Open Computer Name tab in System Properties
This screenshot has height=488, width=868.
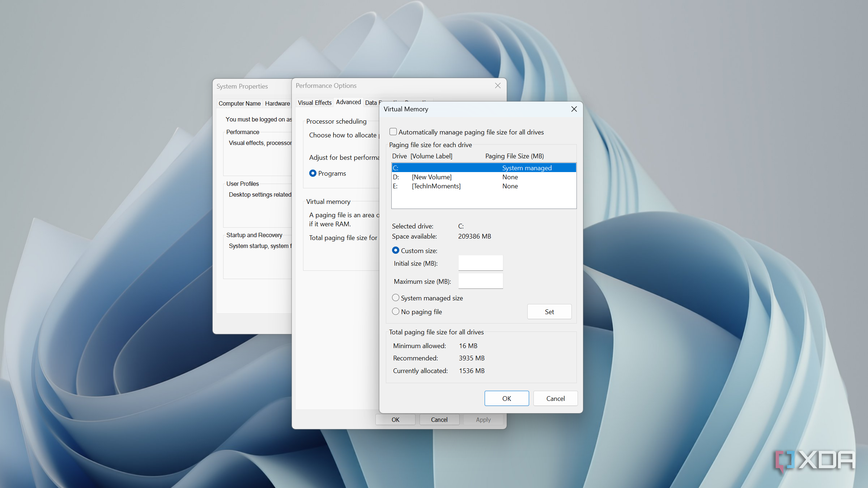pyautogui.click(x=239, y=103)
